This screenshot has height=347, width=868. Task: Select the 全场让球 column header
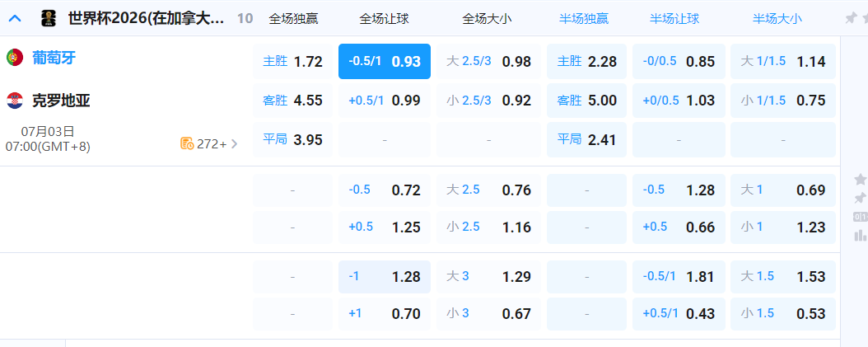coord(385,19)
